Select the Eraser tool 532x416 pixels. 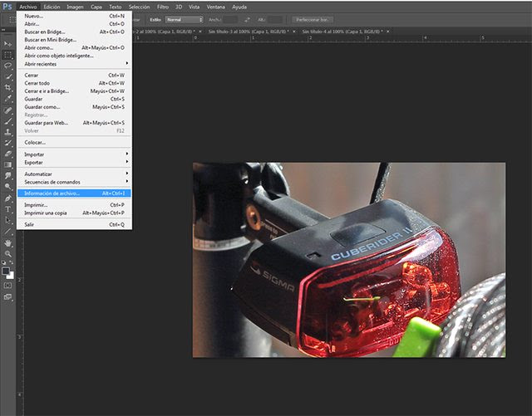coord(7,154)
